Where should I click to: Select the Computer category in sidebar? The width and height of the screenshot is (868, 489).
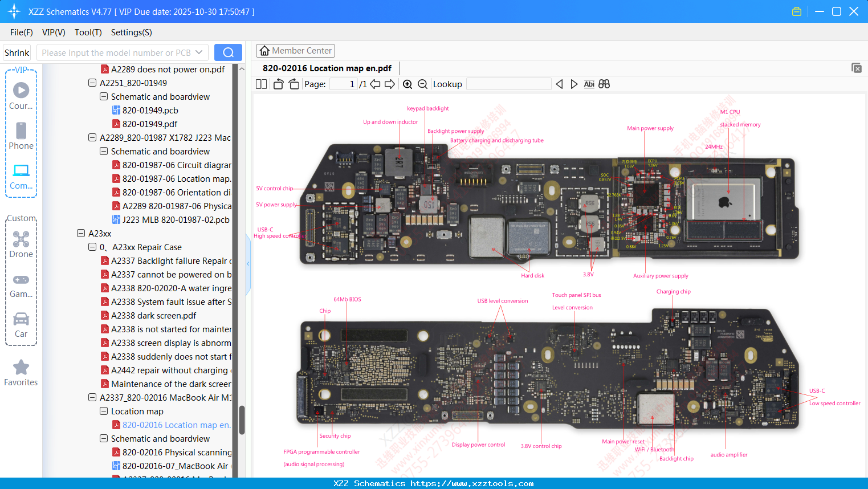[21, 177]
